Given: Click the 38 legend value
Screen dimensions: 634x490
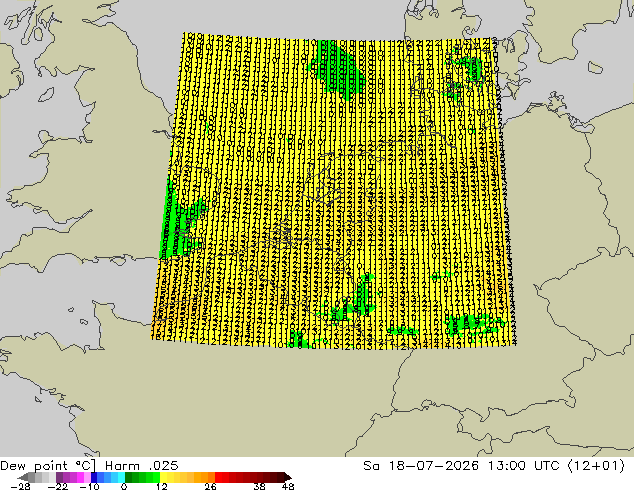Looking at the screenshot, I should [x=259, y=486].
